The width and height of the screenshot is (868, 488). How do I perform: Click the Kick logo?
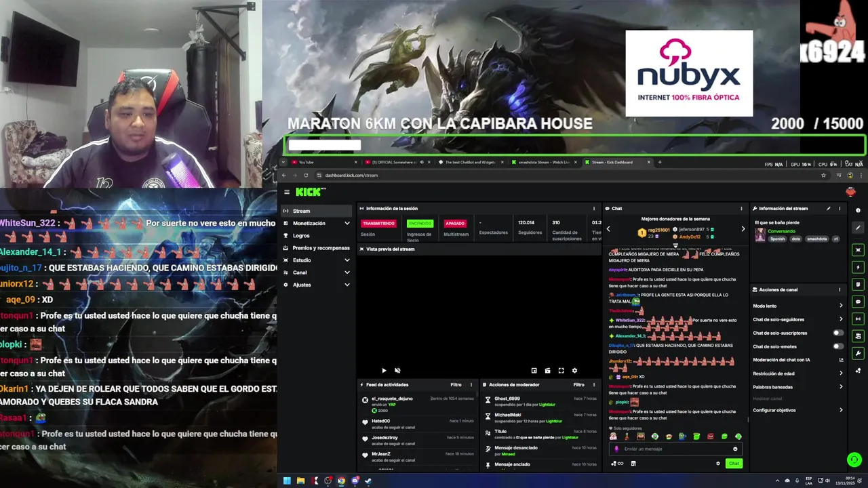pos(311,192)
